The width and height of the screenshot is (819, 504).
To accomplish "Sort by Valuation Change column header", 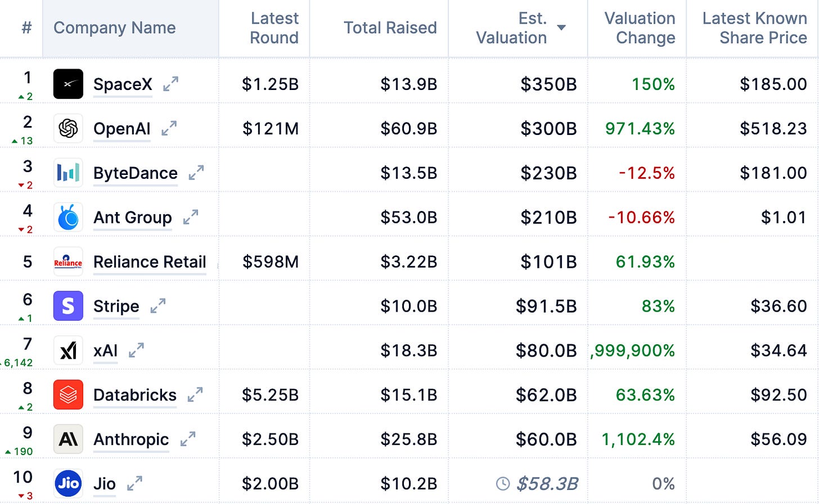I will coord(640,28).
